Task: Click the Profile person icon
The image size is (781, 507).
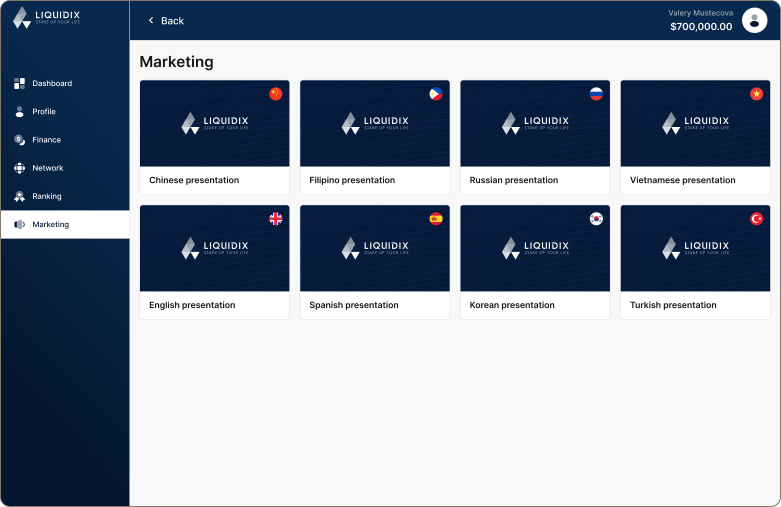Action: click(x=19, y=112)
